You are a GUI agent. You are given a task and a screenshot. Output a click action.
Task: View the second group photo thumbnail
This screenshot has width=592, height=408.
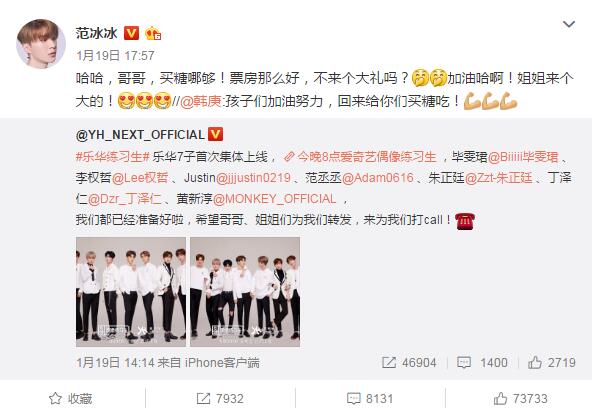tap(245, 292)
